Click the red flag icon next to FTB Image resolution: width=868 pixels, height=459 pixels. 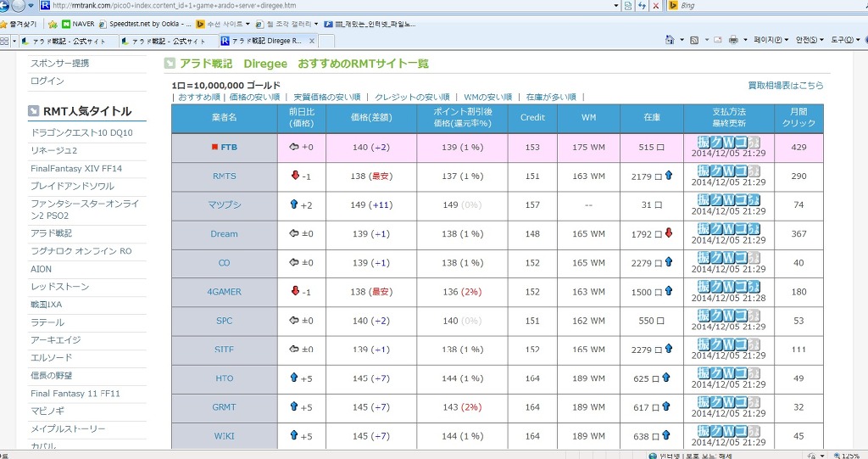coord(214,147)
